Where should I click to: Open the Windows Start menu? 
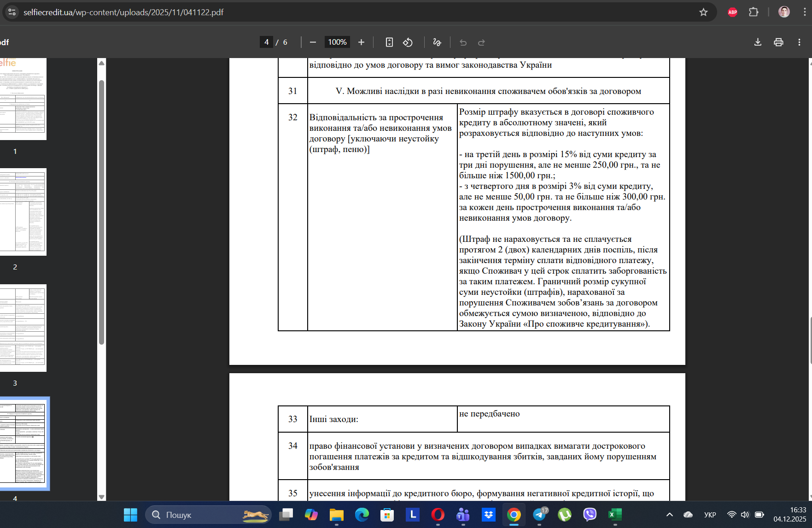pos(130,515)
